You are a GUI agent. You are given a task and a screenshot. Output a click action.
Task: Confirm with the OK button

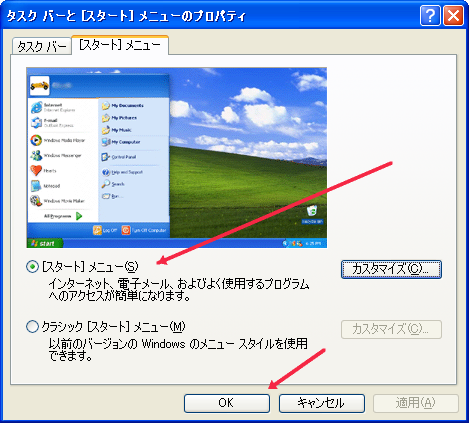227,403
